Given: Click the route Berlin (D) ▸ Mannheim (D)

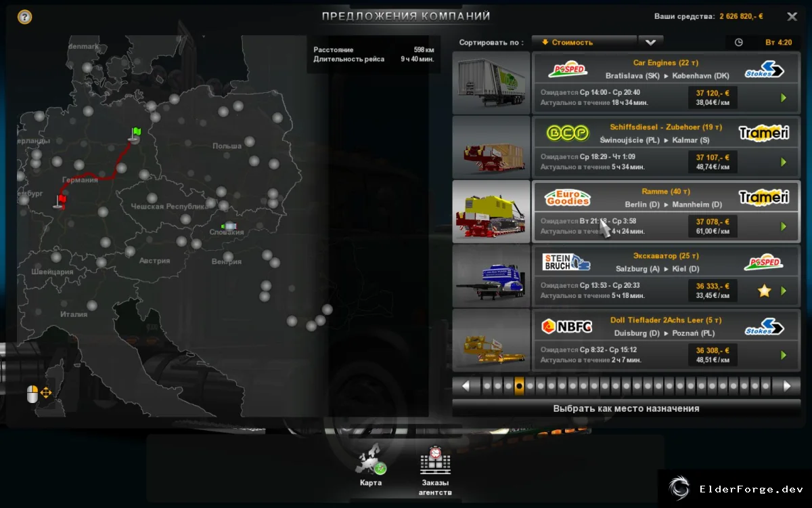Looking at the screenshot, I should (x=673, y=205).
